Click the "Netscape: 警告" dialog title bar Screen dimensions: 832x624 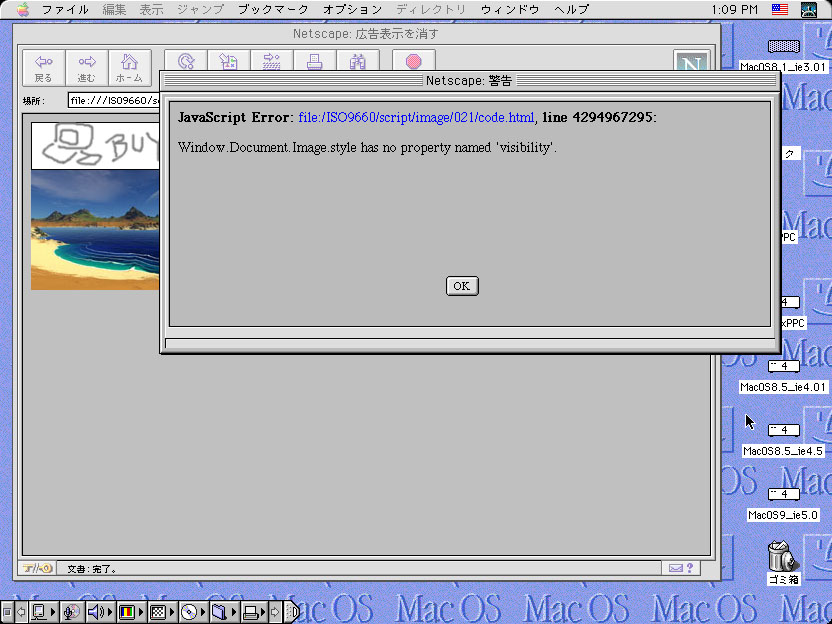pos(469,81)
